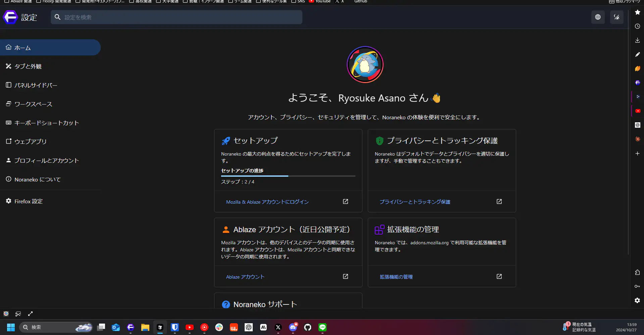
Task: Open the Windows Start menu
Action: click(x=11, y=327)
